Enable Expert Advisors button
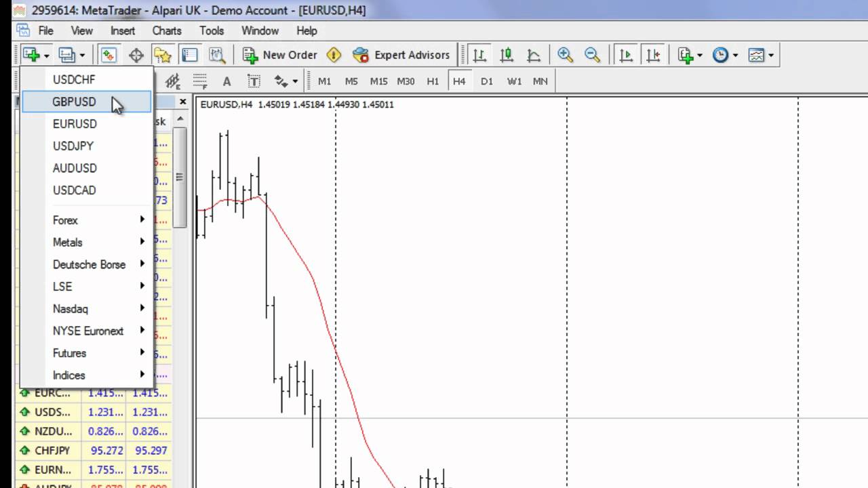Viewport: 868px width, 488px height. pyautogui.click(x=401, y=55)
